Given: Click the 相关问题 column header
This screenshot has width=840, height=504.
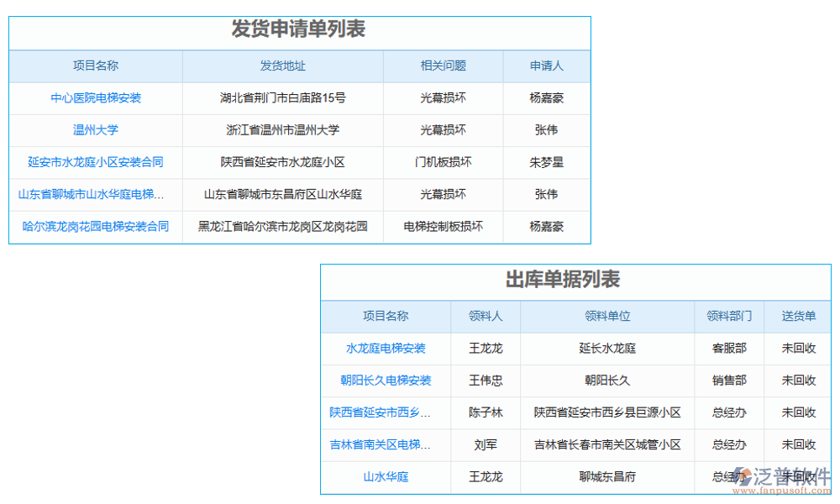Looking at the screenshot, I should click(x=443, y=66).
